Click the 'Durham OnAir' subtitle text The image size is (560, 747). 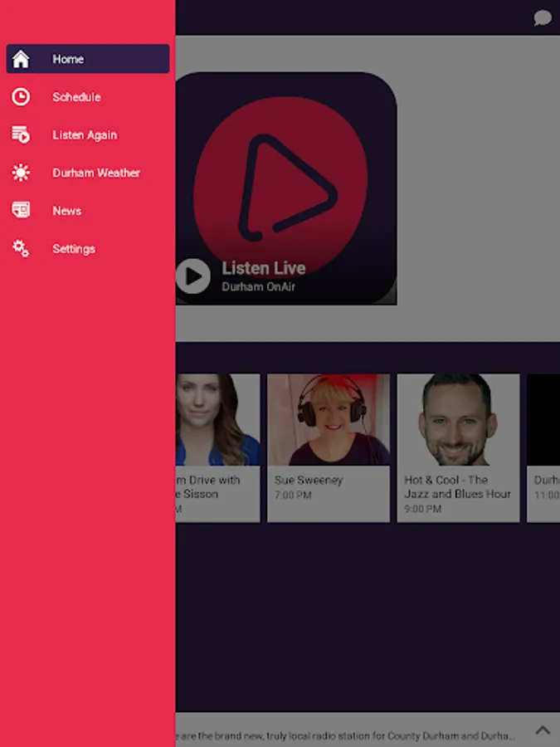259,286
